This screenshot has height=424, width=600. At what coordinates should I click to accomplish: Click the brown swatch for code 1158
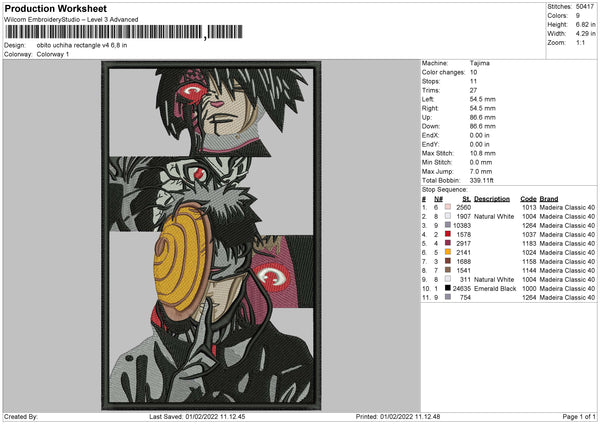click(x=448, y=261)
